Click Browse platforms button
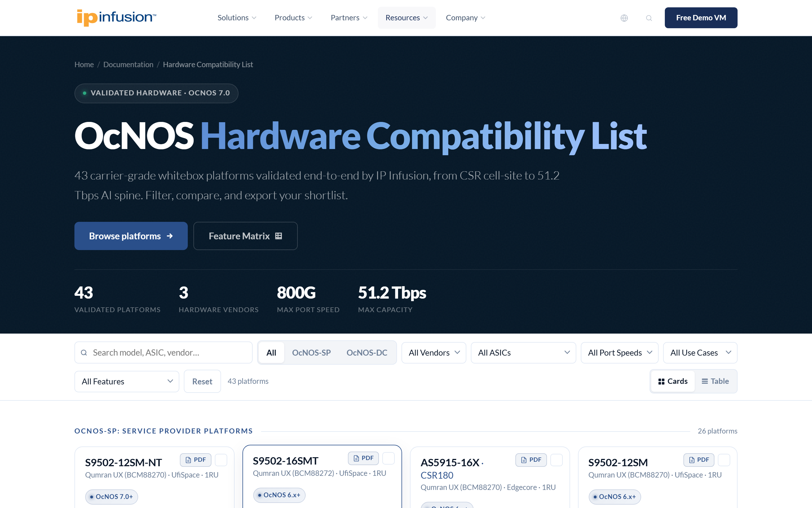 pyautogui.click(x=131, y=236)
